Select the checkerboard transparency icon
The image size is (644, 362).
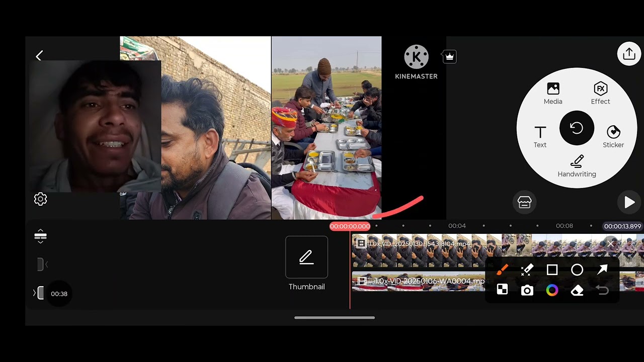click(502, 290)
